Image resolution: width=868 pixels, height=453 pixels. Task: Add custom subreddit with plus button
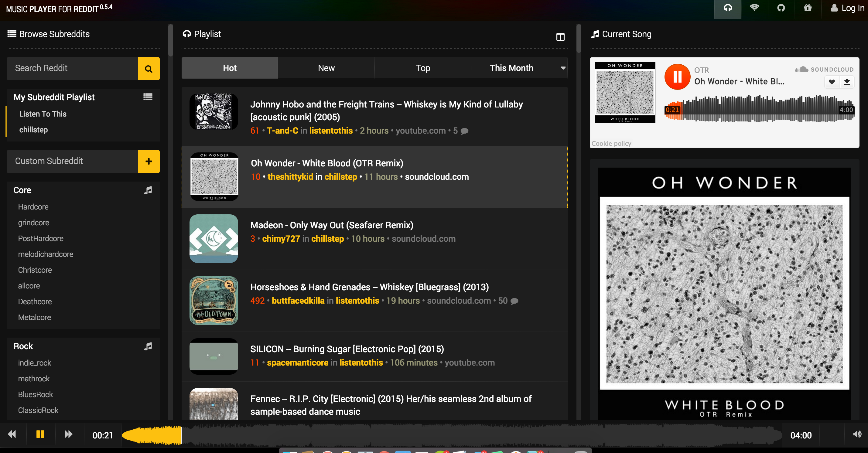tap(148, 161)
